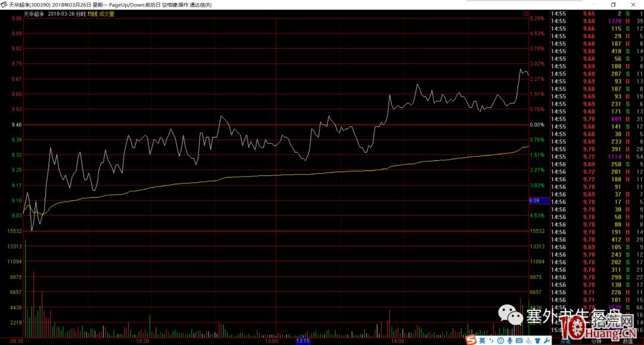Screen dimensions: 644x345
Task: Toggle the 英 language mode on the Sogou toolbar
Action: click(x=482, y=340)
